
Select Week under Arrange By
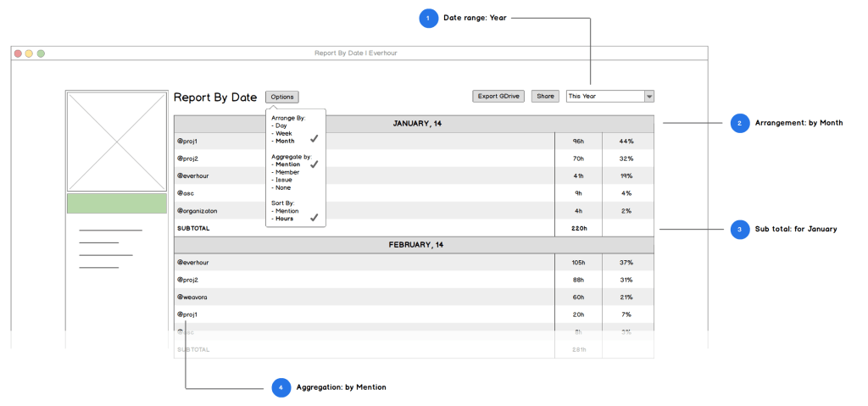[x=284, y=133]
